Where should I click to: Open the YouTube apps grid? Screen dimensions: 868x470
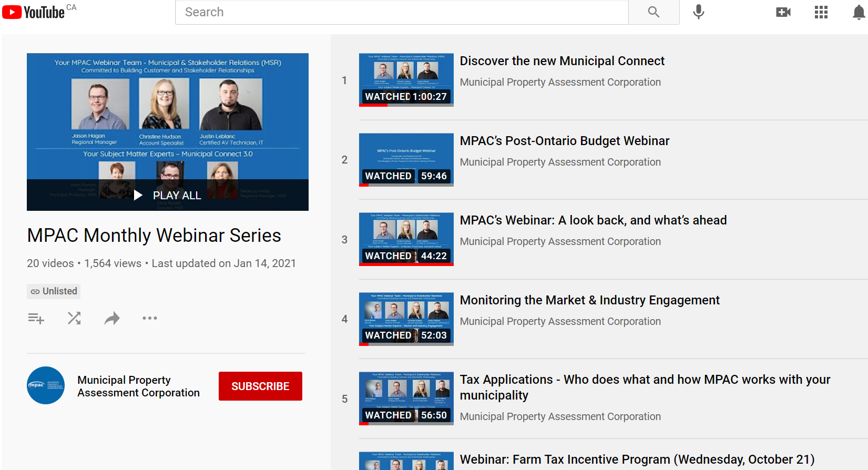[x=821, y=12]
